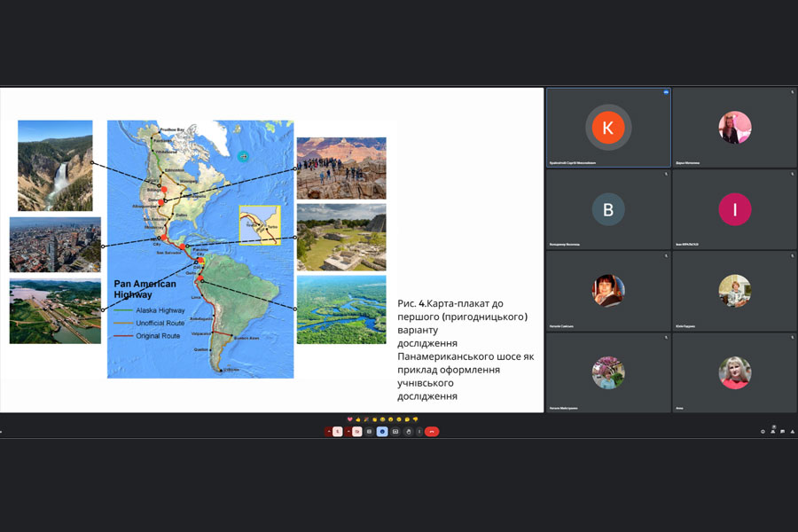The width and height of the screenshot is (798, 532).
Task: Open the activities panel icon
Action: (792, 432)
